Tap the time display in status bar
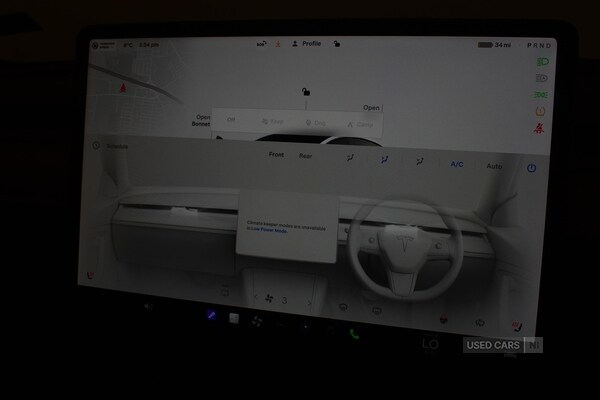 click(148, 45)
